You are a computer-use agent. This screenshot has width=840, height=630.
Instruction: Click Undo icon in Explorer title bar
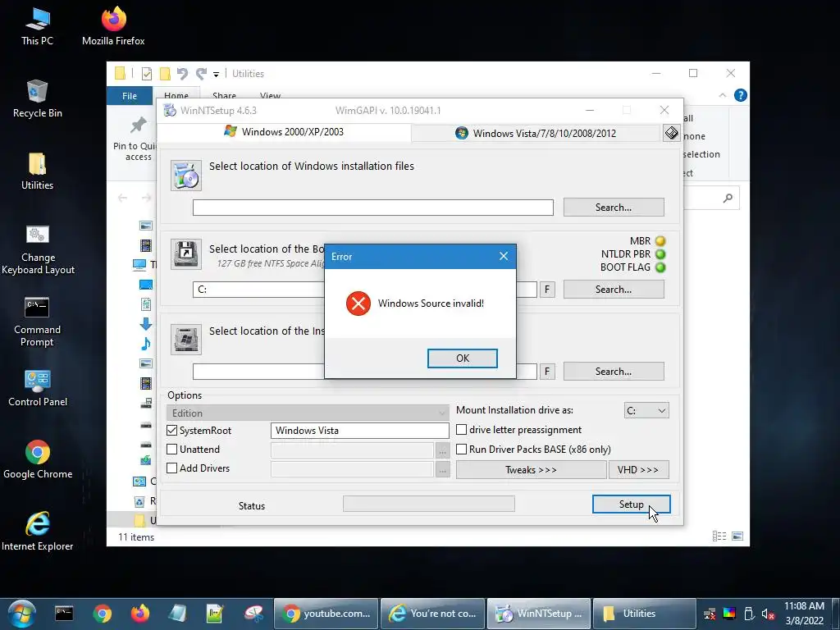coord(182,73)
